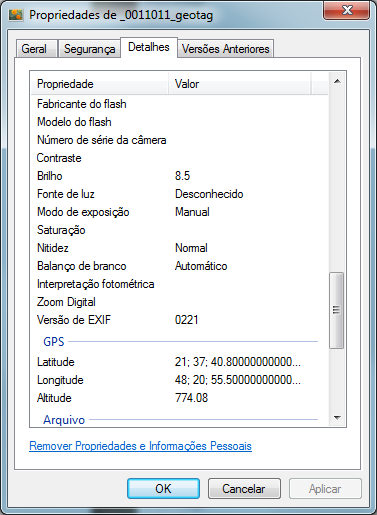Click the EXIF version value 0221
The height and width of the screenshot is (515, 377).
pyautogui.click(x=186, y=320)
